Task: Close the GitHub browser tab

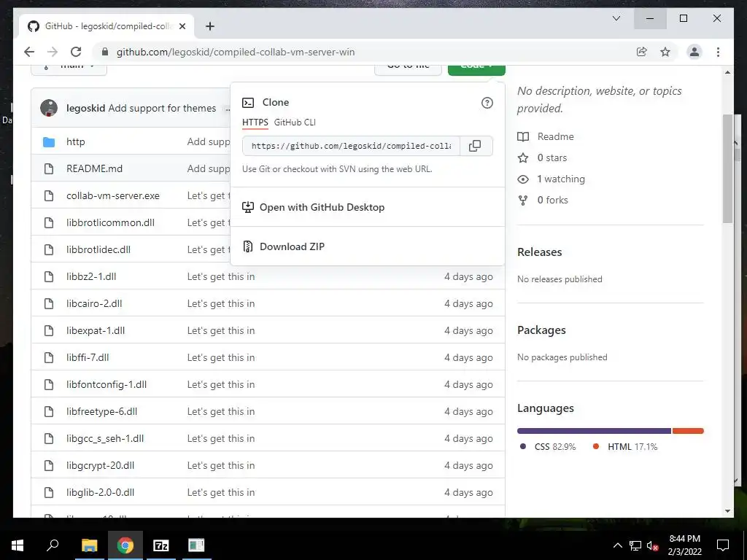Action: coord(182,26)
